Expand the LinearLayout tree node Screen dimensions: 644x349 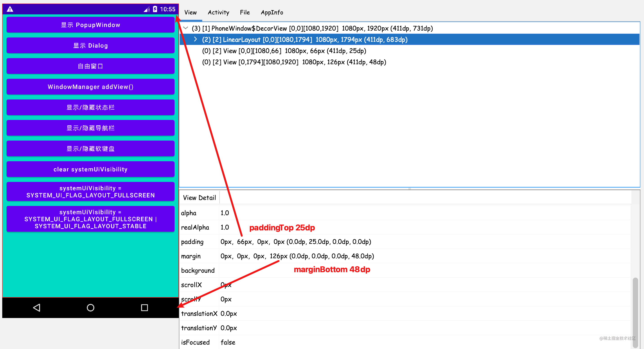[x=195, y=40]
